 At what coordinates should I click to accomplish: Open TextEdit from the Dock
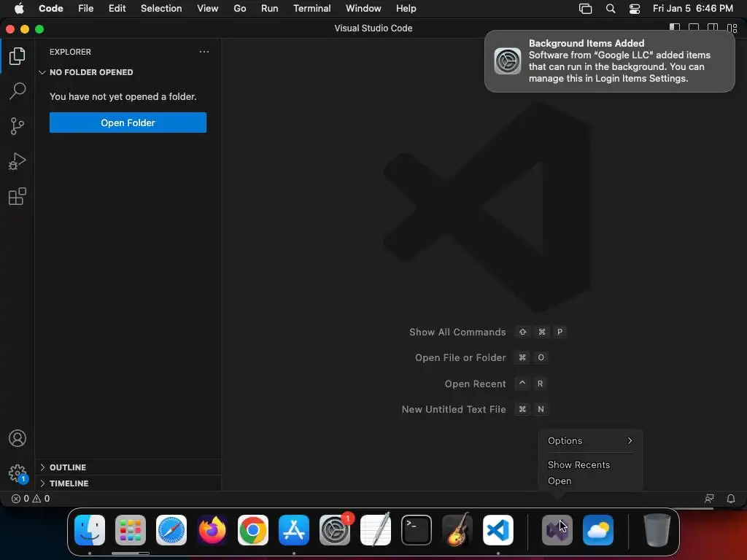coord(376,530)
